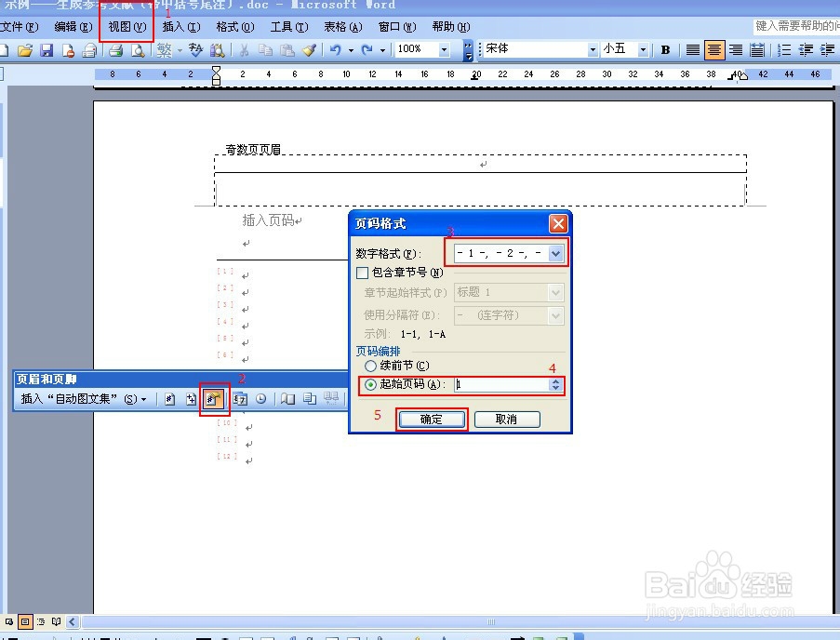The height and width of the screenshot is (640, 840).
Task: Toggle Show/Hide Document Text icon
Action: [310, 399]
